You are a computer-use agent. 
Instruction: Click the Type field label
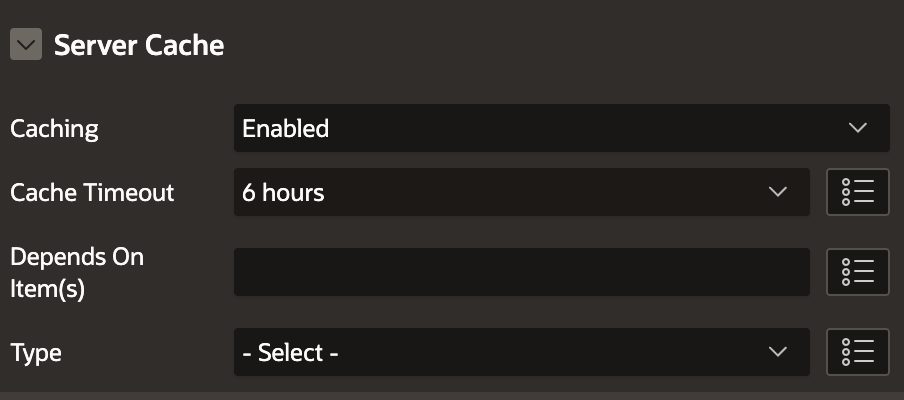coord(36,353)
